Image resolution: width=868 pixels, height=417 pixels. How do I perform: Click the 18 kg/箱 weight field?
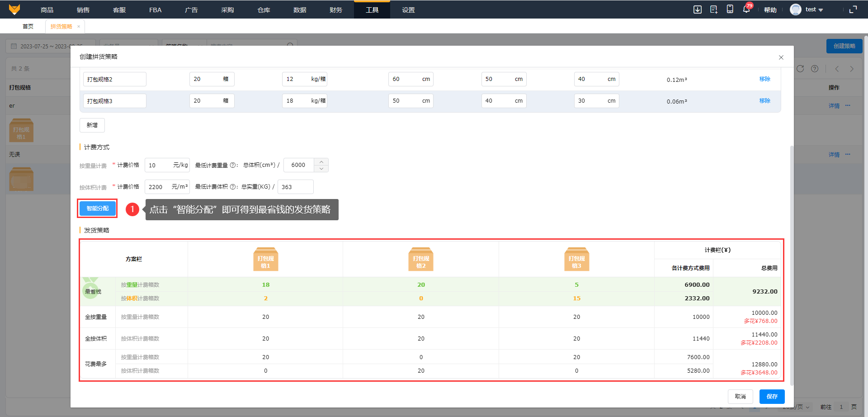click(305, 101)
